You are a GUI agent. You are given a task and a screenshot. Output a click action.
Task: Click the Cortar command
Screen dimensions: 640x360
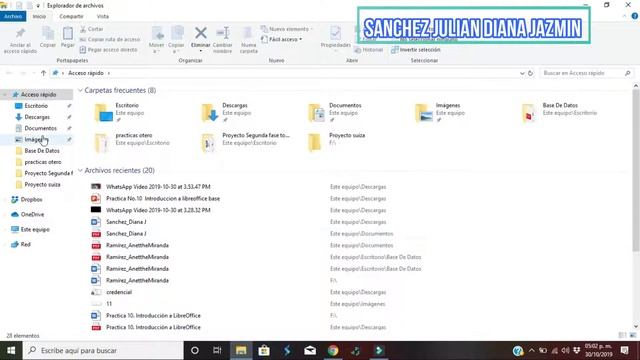[91, 29]
